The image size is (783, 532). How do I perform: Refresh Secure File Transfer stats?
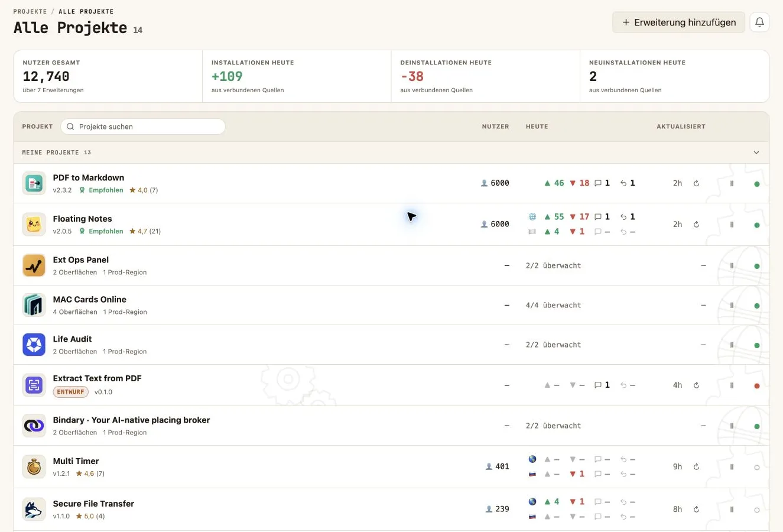(696, 510)
